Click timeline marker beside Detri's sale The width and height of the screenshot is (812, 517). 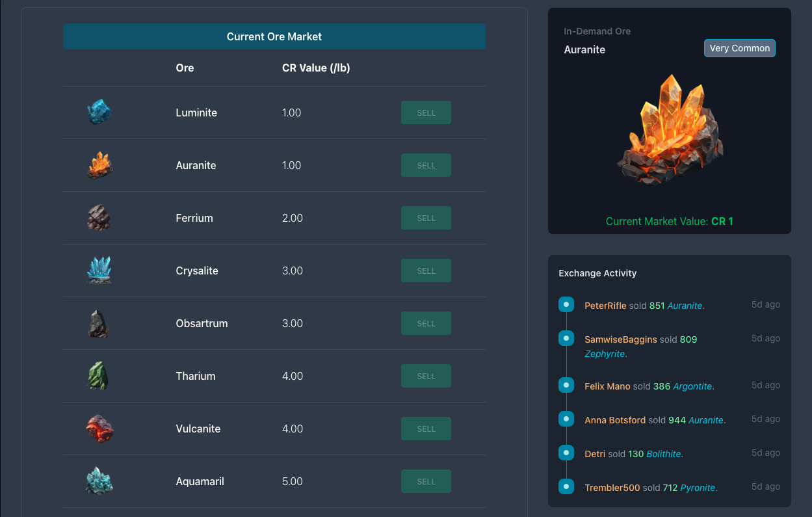pyautogui.click(x=566, y=453)
